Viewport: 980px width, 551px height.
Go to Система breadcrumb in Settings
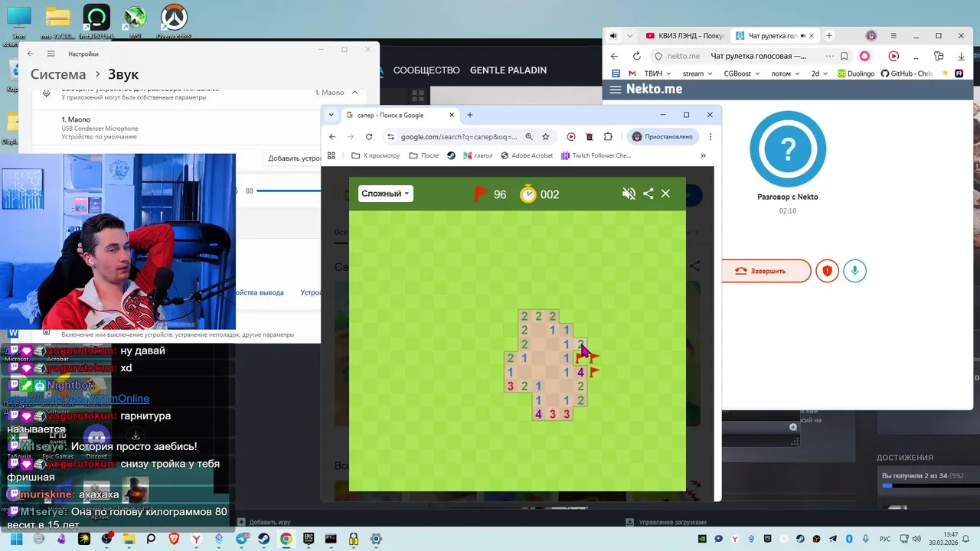click(58, 74)
